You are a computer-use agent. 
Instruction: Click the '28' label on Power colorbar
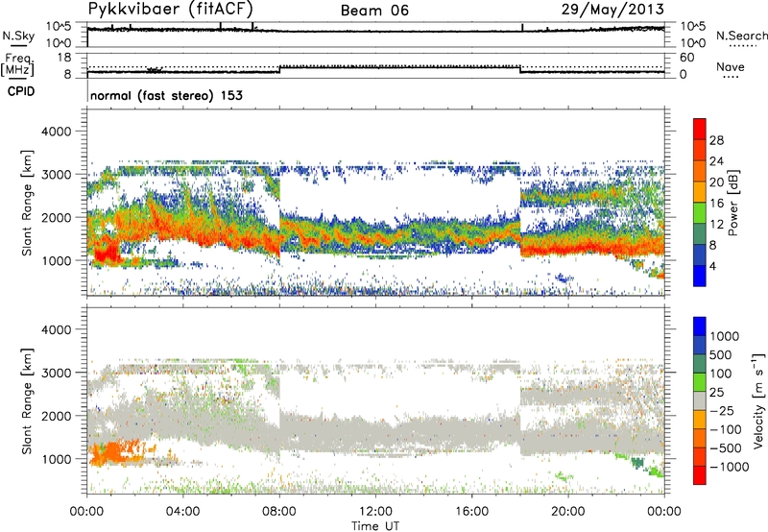point(716,140)
